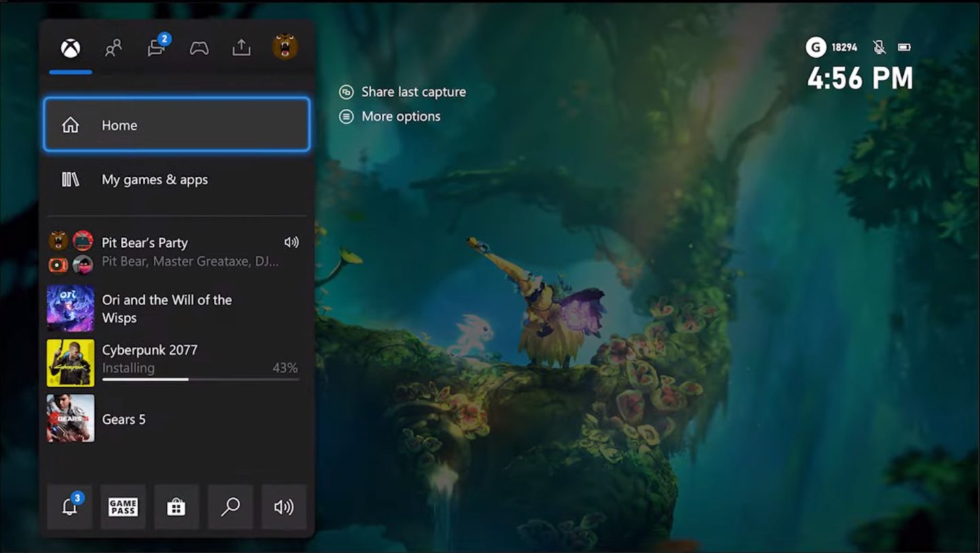Open the Friends panel in the guide
Image resolution: width=980 pixels, height=553 pixels.
[x=113, y=47]
